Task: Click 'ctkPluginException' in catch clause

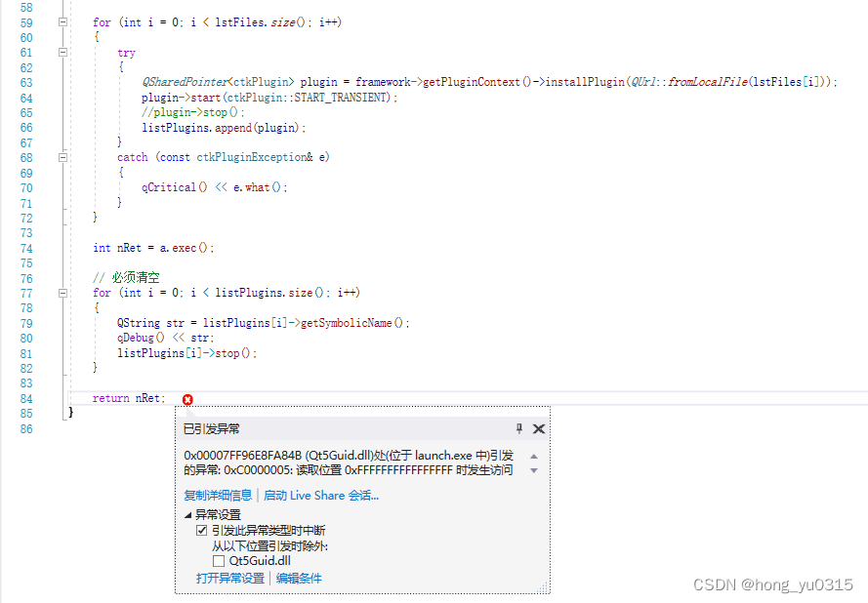Action: [251, 157]
